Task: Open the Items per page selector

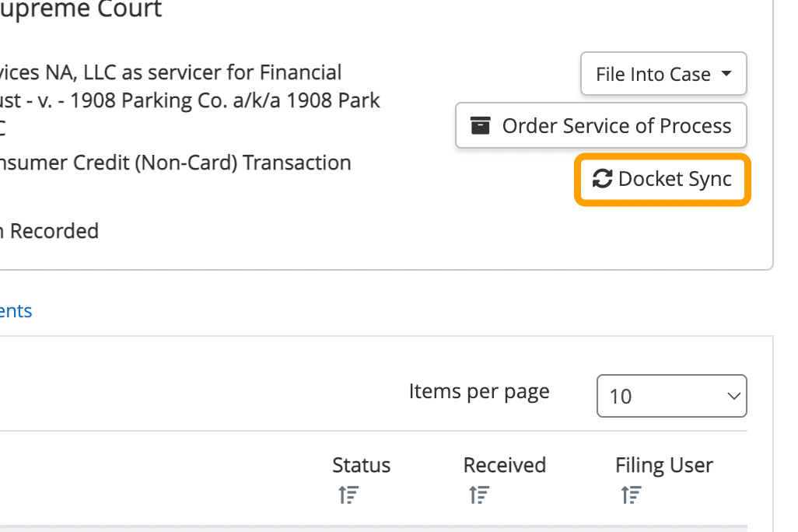Action: click(671, 396)
